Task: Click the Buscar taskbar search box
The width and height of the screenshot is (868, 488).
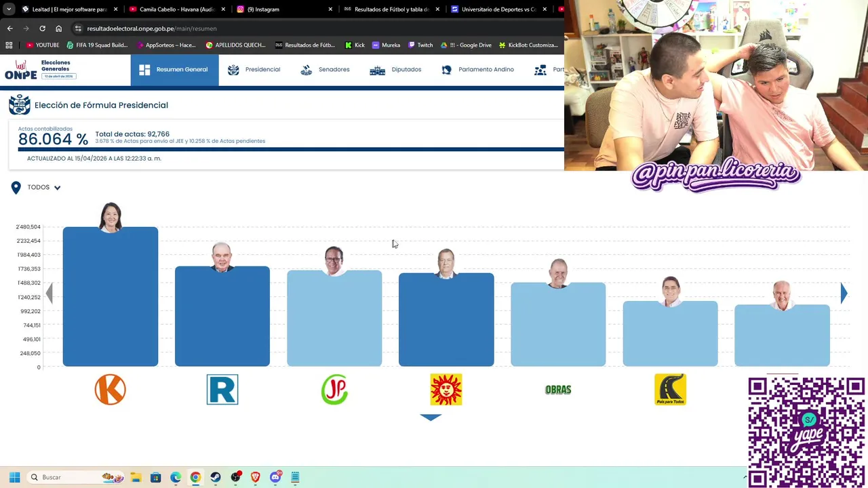Action: click(77, 477)
